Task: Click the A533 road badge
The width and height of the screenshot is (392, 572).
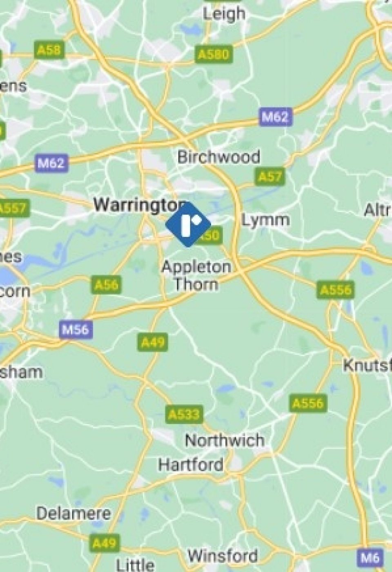Action: coord(184,414)
